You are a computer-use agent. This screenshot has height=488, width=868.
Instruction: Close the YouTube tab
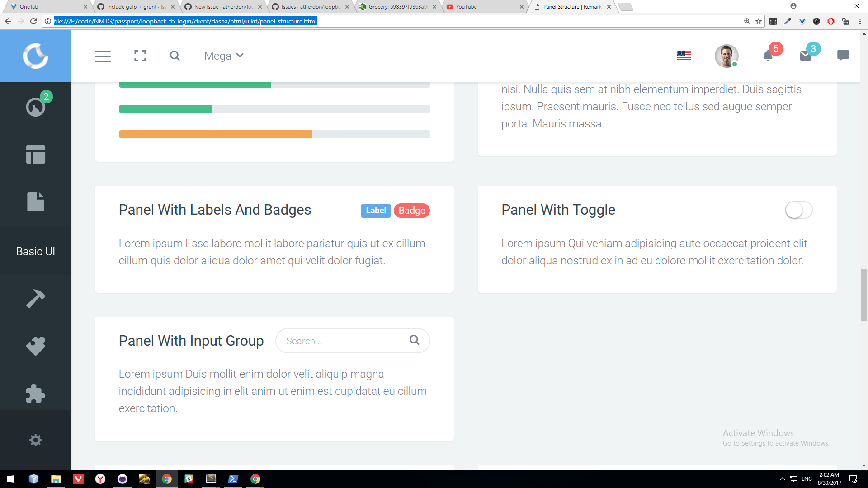521,7
